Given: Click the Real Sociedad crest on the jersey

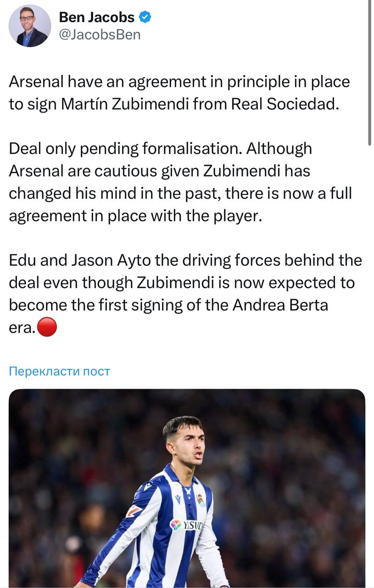Looking at the screenshot, I should [201, 500].
